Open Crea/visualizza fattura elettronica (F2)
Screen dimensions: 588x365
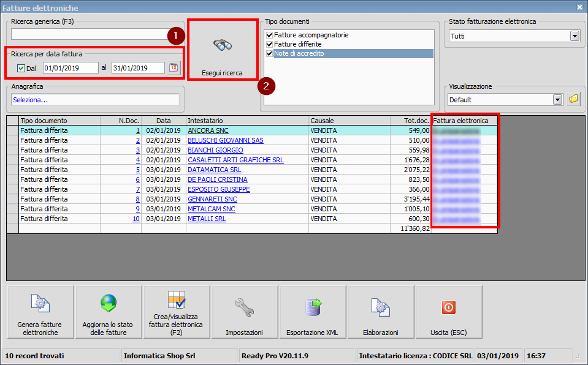pos(176,312)
